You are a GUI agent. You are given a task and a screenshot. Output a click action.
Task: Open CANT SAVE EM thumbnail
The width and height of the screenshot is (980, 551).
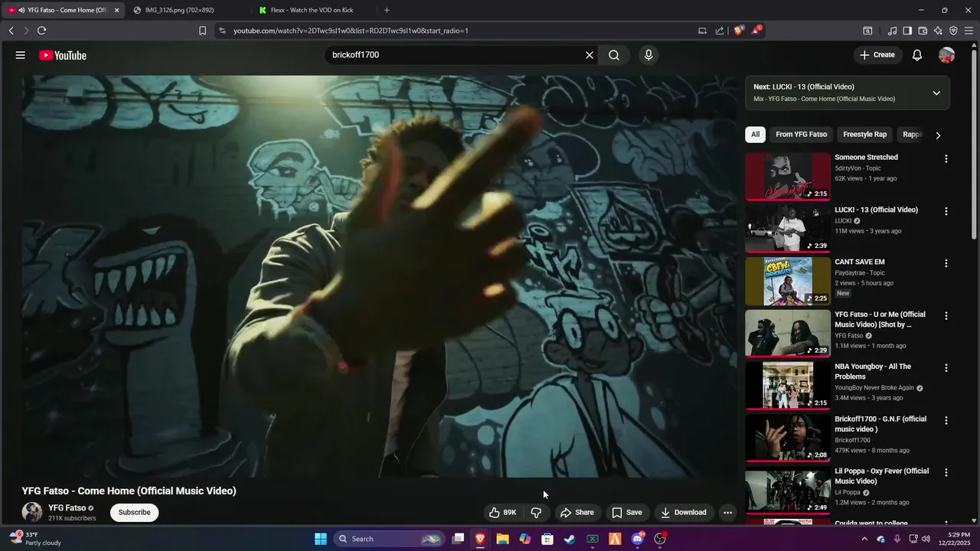pyautogui.click(x=788, y=281)
